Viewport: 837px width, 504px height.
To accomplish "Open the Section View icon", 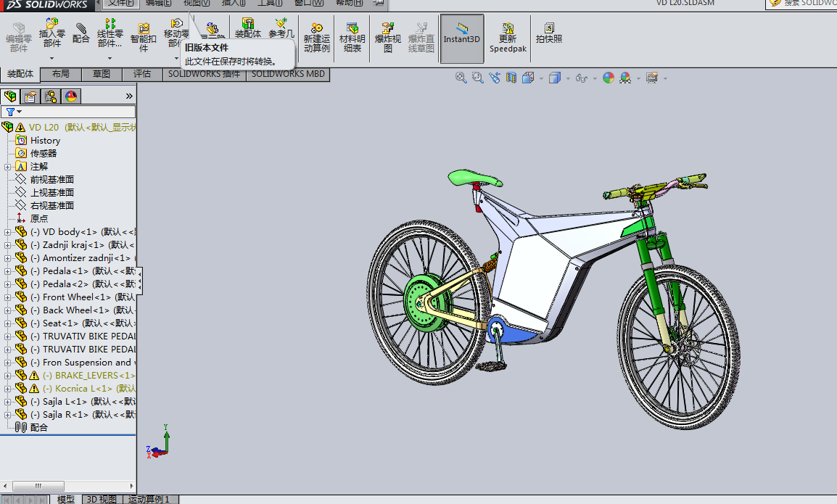I will click(511, 78).
